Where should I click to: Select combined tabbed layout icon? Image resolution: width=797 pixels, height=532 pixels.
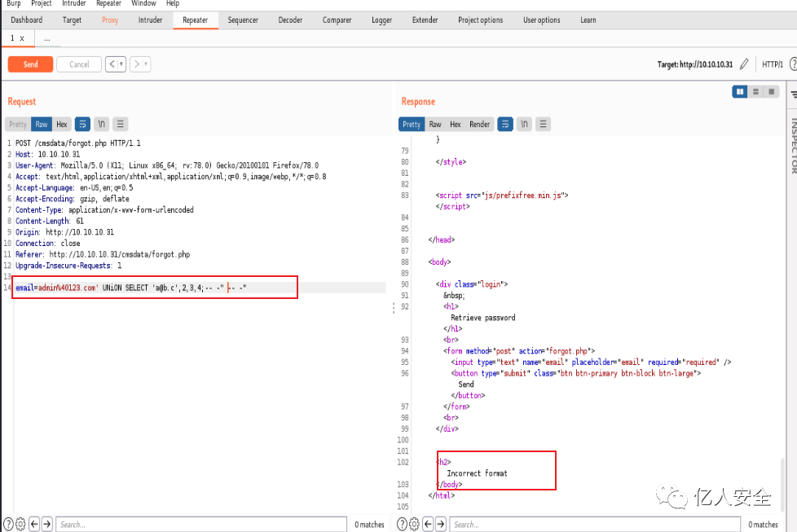coord(771,91)
